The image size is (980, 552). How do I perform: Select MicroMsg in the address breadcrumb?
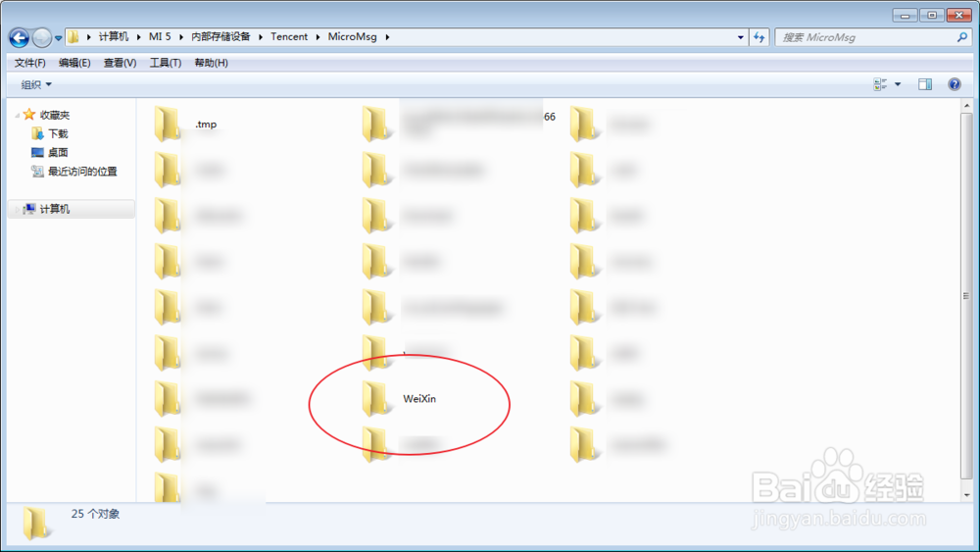point(353,37)
